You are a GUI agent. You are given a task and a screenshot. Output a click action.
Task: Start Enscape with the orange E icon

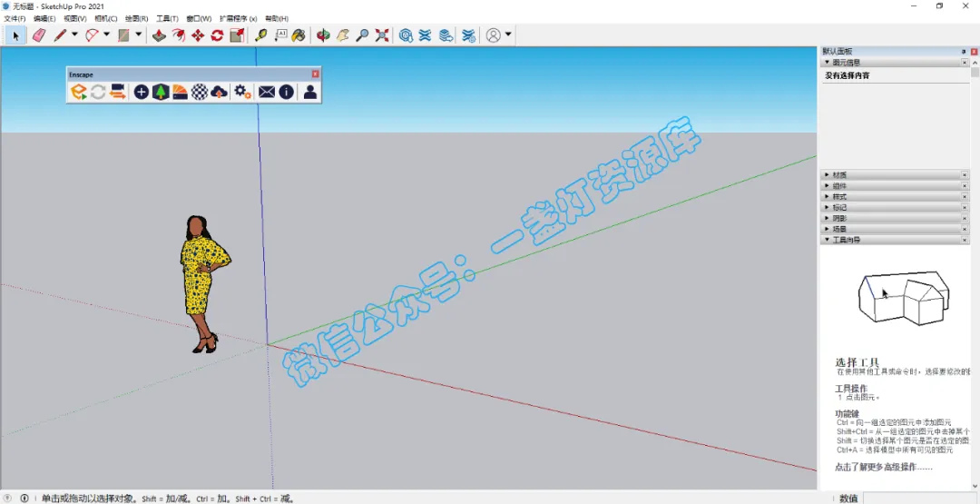coord(78,93)
